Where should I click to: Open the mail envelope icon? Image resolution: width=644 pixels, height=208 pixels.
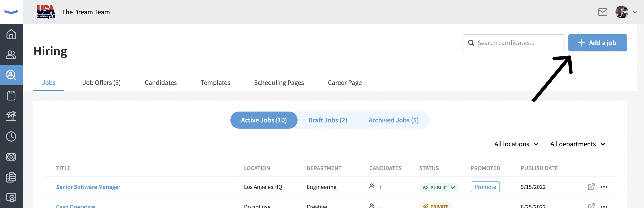pos(603,12)
